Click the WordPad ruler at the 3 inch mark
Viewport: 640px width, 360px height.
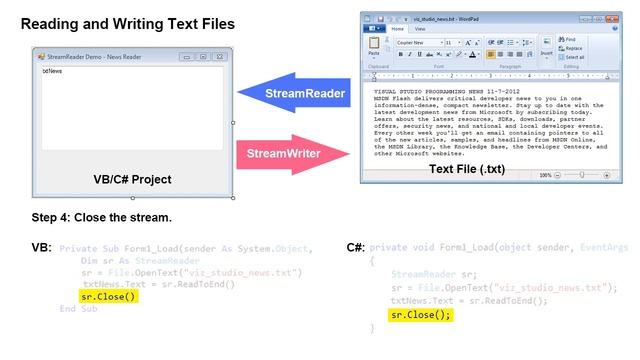click(x=491, y=76)
